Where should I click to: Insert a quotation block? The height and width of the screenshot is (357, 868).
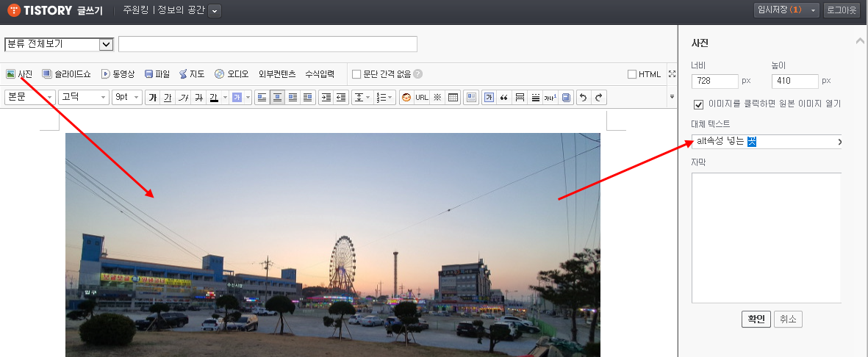pyautogui.click(x=504, y=98)
